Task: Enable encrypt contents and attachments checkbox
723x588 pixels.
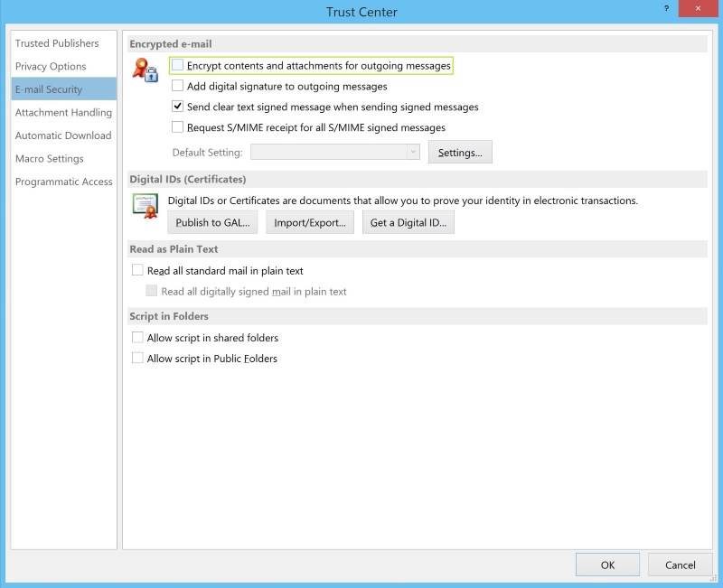Action: coord(178,66)
